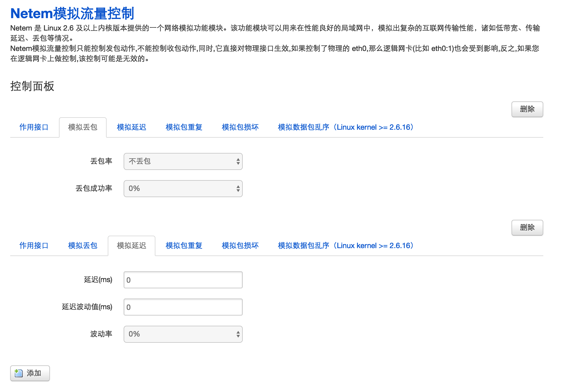Open packet reordering tab in first section
579x392 pixels.
(x=346, y=127)
